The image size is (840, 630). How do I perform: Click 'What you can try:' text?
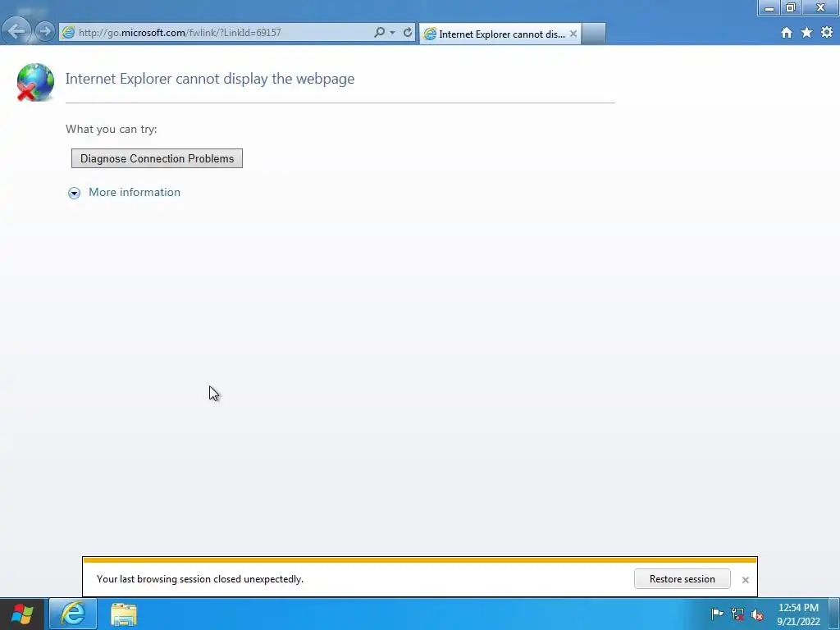pos(112,129)
